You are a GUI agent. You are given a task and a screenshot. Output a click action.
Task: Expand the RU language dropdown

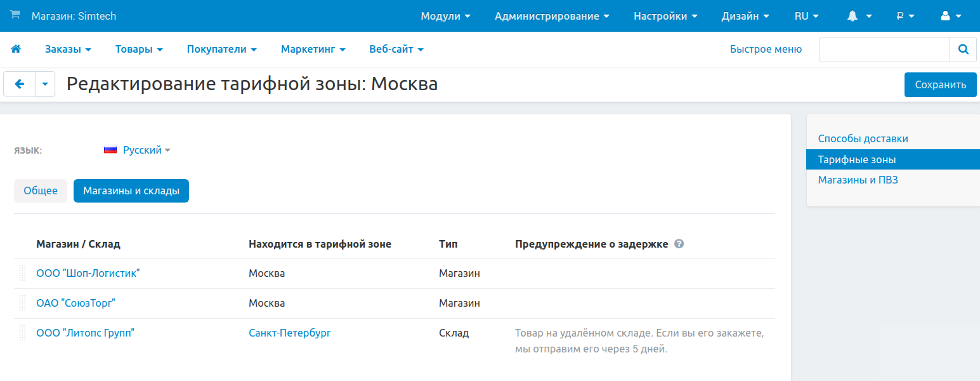click(806, 17)
